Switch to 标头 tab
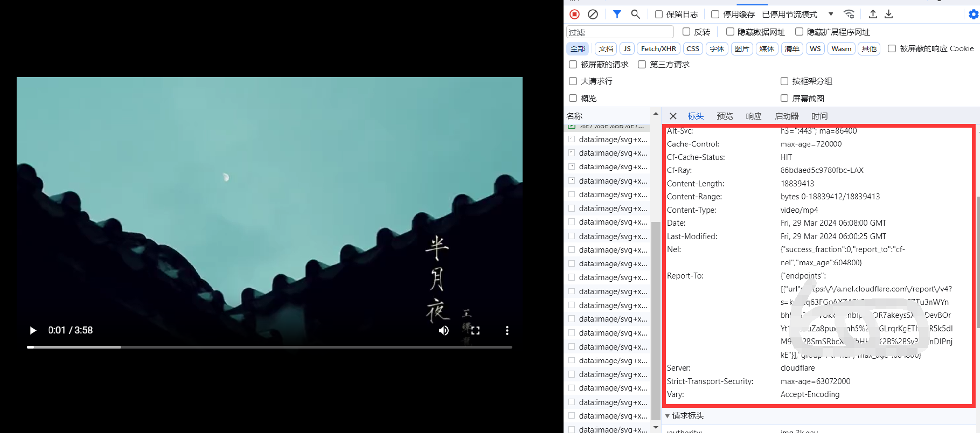 (x=696, y=116)
